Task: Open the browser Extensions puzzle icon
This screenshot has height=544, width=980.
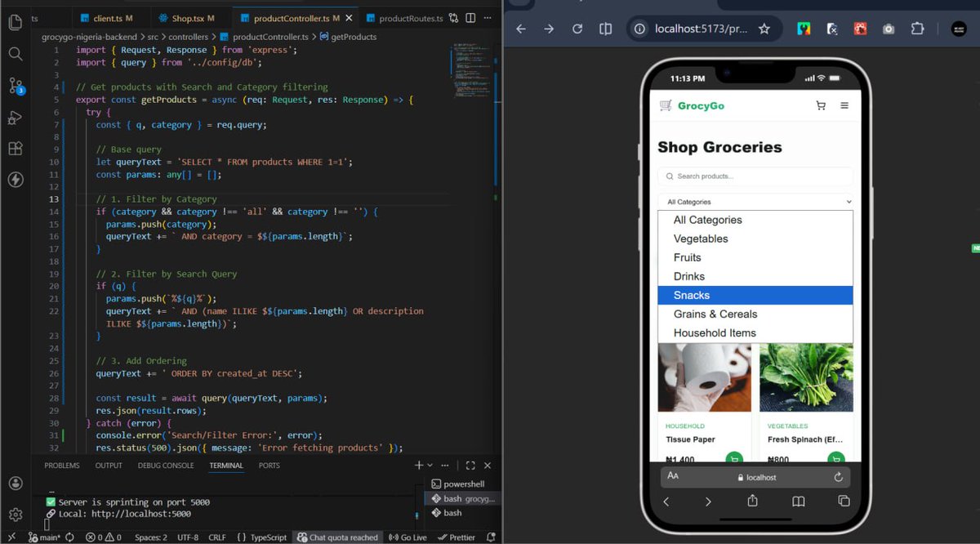Action: (917, 29)
